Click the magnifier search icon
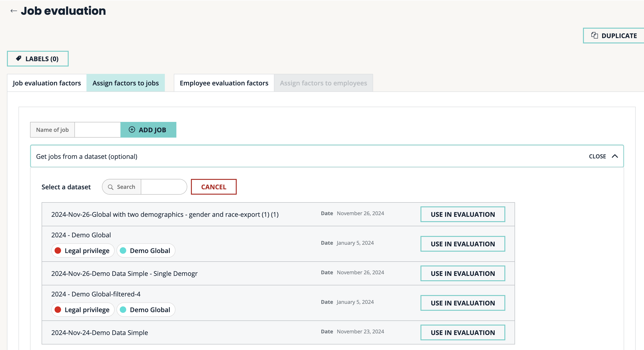This screenshot has width=644, height=350. point(110,187)
